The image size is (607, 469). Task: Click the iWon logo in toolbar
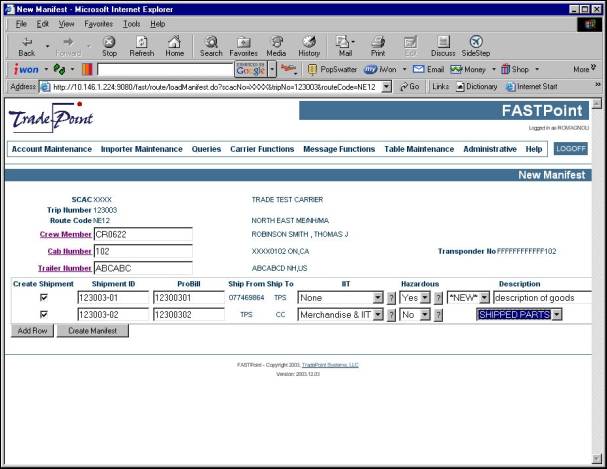point(26,70)
